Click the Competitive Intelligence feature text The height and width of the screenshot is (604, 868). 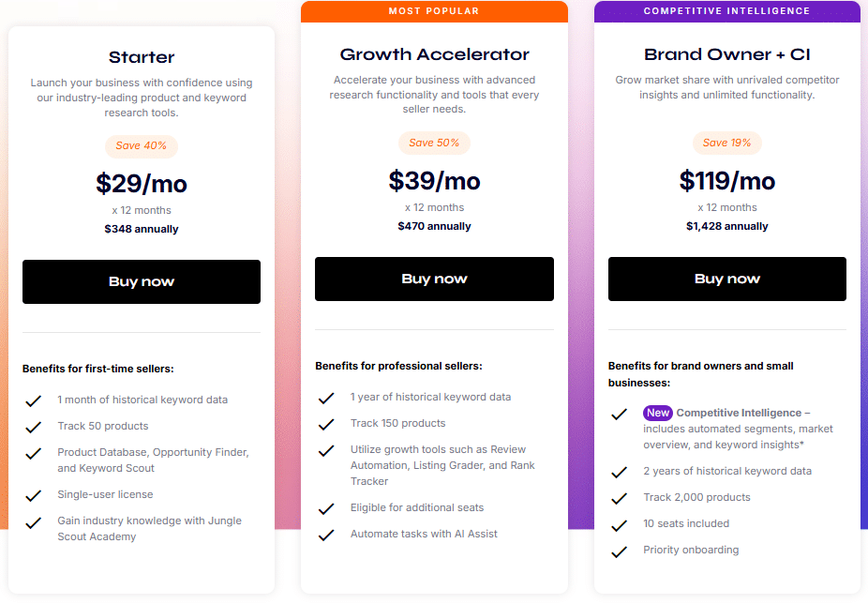(739, 413)
